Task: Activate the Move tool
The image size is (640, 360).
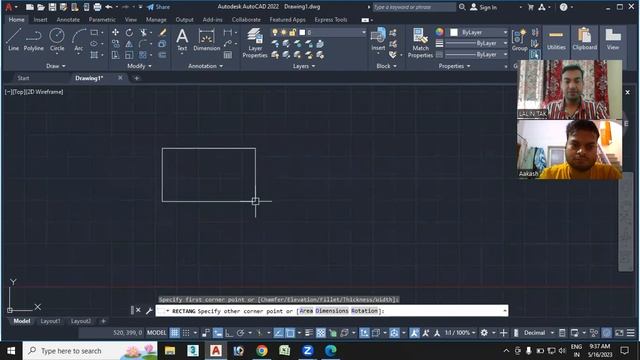Action: [116, 32]
